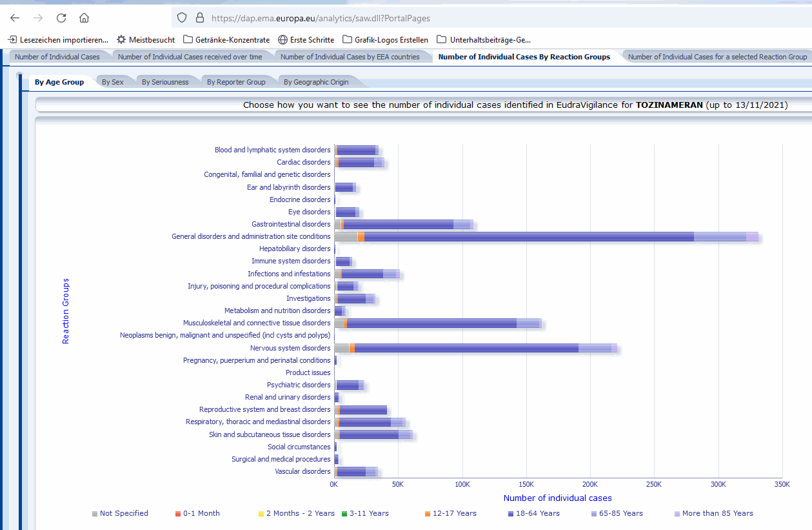This screenshot has height=530, width=812.
Task: Reload the page with refresh icon
Action: point(61,18)
